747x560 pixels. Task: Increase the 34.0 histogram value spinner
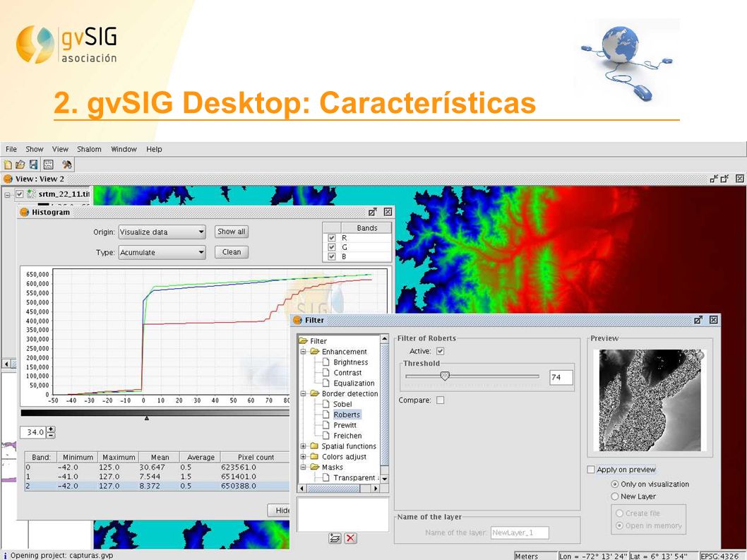coord(51,429)
